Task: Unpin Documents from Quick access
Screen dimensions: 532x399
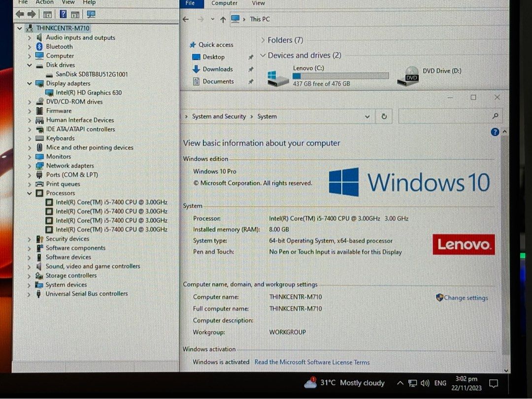Action: [251, 81]
